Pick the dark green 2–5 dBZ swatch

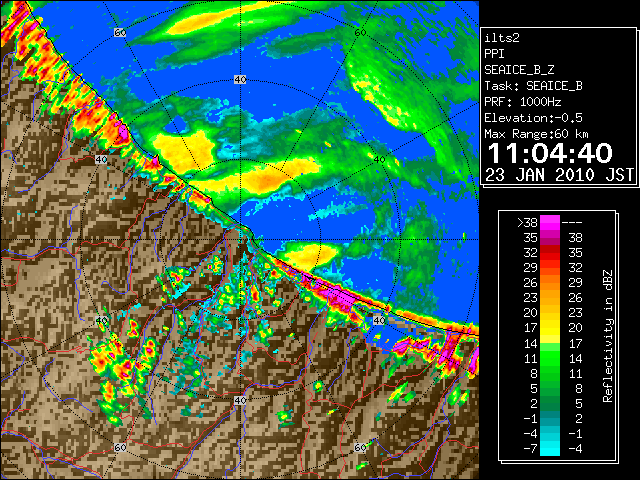click(550, 403)
